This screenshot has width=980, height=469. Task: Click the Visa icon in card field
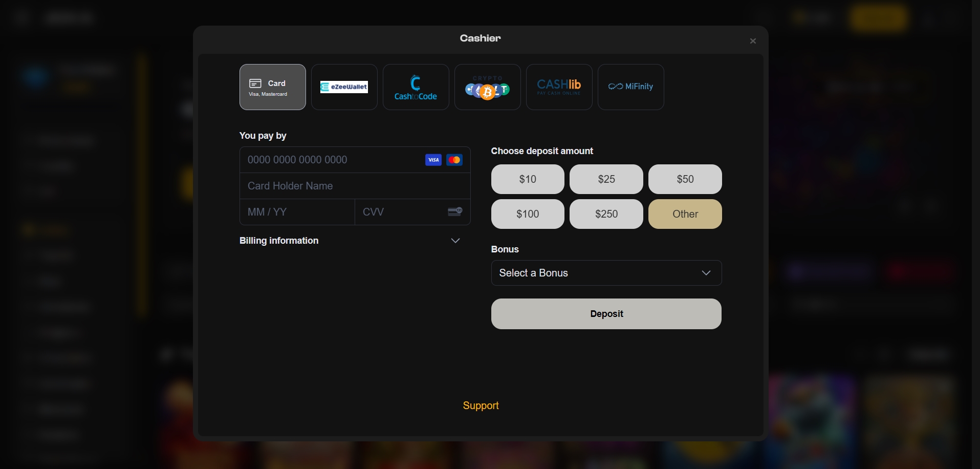click(433, 160)
